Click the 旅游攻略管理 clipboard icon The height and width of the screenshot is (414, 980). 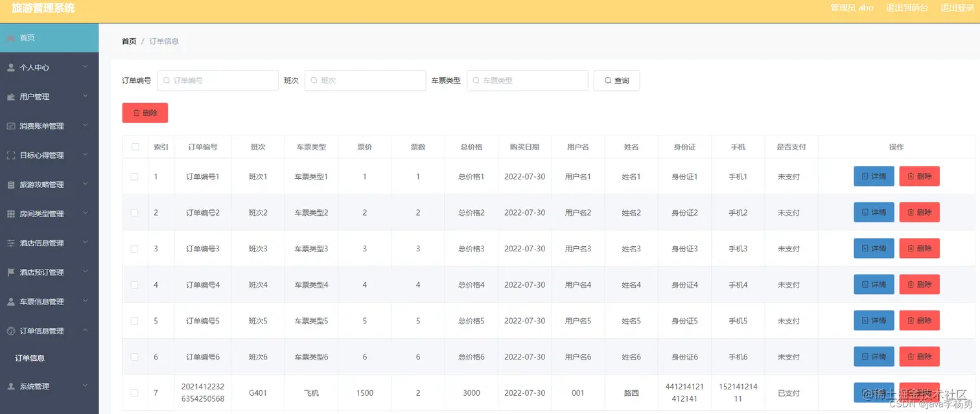point(11,185)
